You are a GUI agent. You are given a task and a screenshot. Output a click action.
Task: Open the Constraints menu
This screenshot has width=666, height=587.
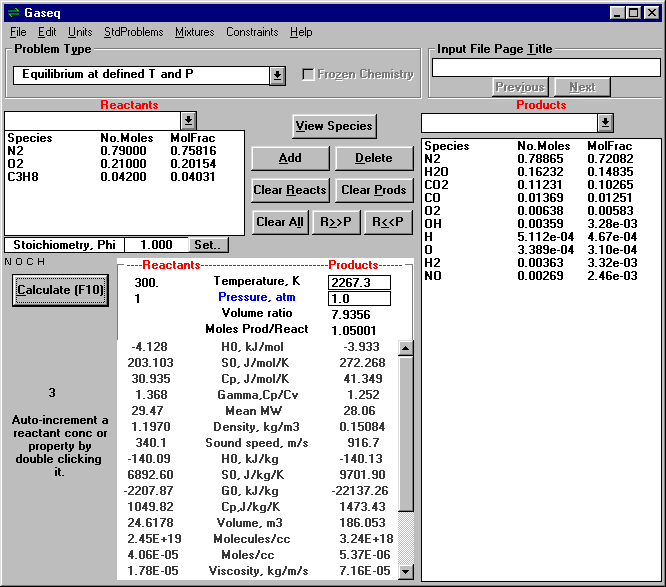(x=252, y=32)
